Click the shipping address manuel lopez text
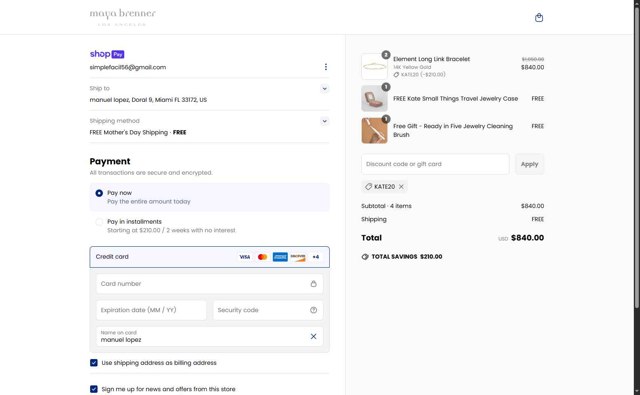640x395 pixels. pos(148,100)
